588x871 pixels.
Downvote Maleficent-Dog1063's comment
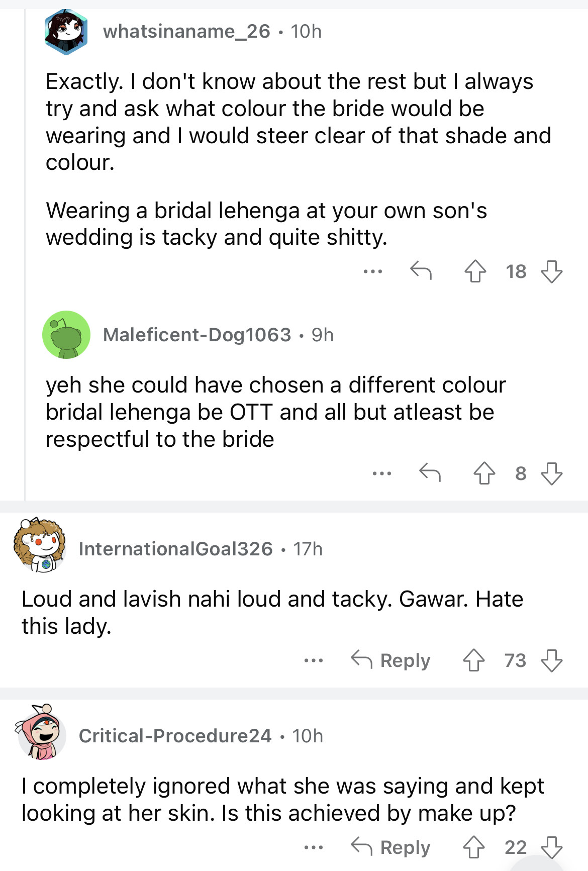pos(551,473)
